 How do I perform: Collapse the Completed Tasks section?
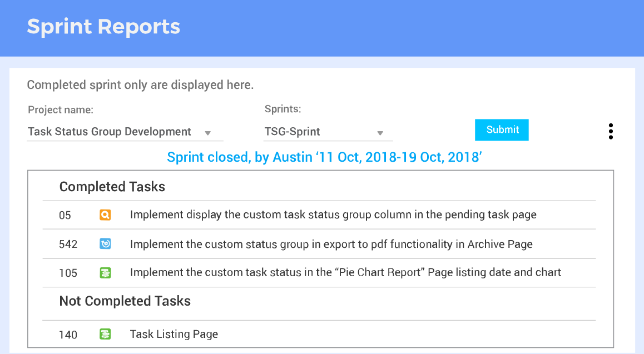(x=112, y=187)
